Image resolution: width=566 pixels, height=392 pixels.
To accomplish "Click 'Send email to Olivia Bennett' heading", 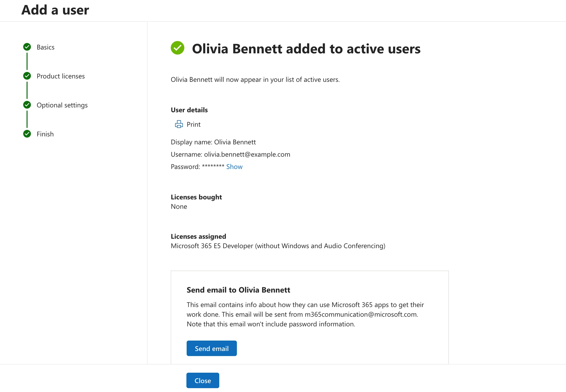I will 238,290.
